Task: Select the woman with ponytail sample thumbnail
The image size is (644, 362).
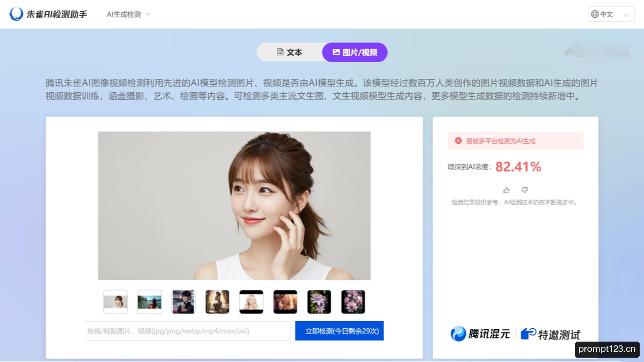Action: coord(115,302)
